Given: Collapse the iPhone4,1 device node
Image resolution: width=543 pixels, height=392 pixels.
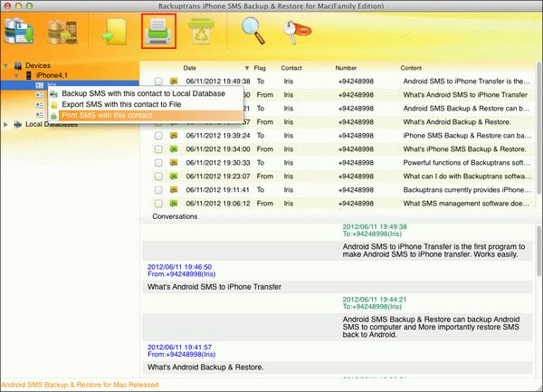Looking at the screenshot, I should 16,75.
